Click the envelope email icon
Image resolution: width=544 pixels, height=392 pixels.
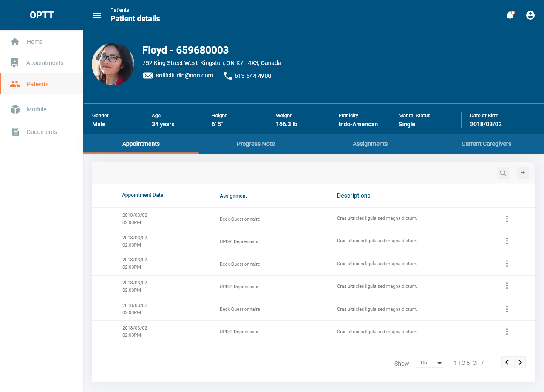(147, 76)
